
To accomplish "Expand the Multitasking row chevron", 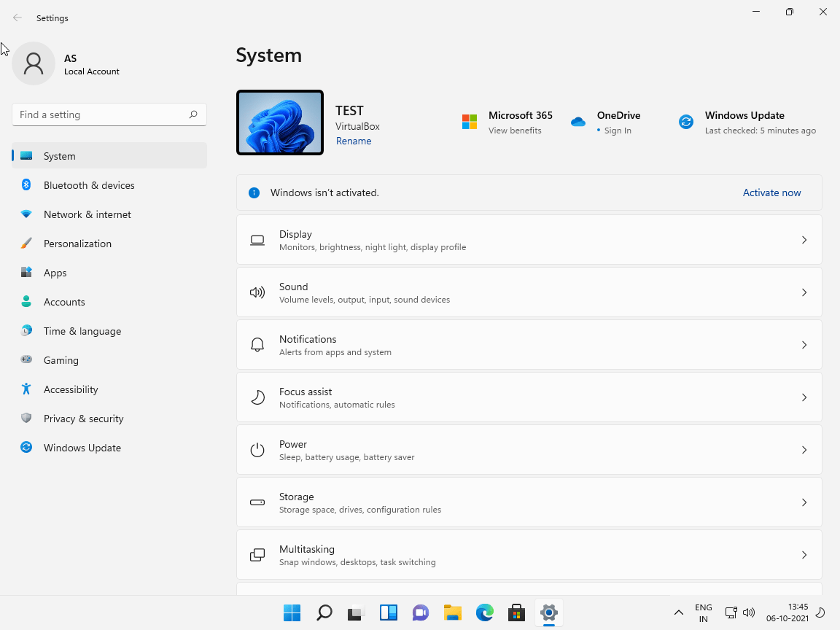I will tap(804, 555).
